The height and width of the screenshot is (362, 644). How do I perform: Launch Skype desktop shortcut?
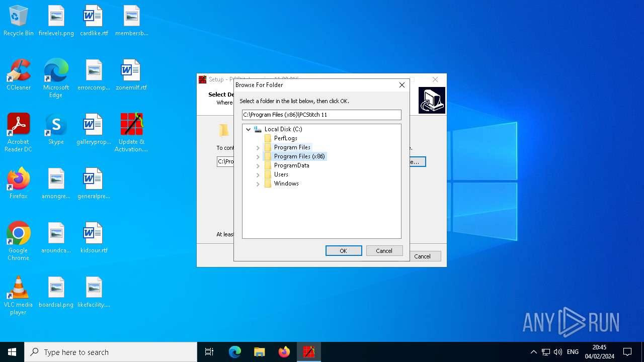point(56,130)
